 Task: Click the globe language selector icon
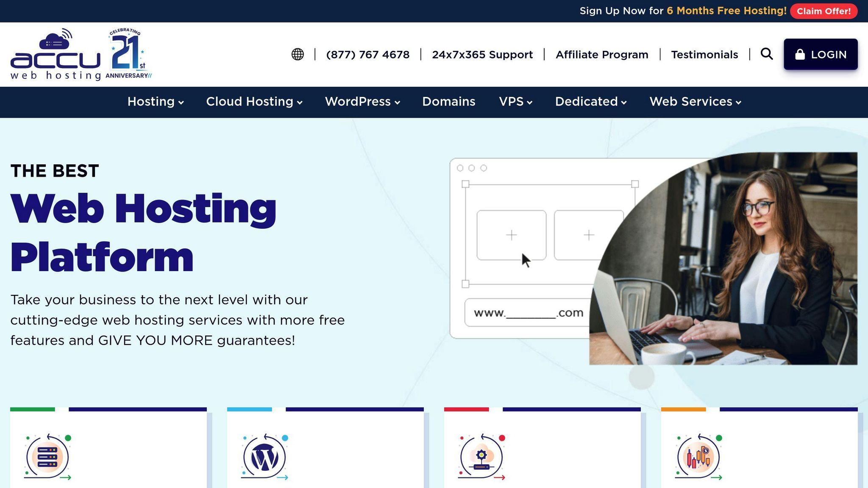tap(298, 54)
